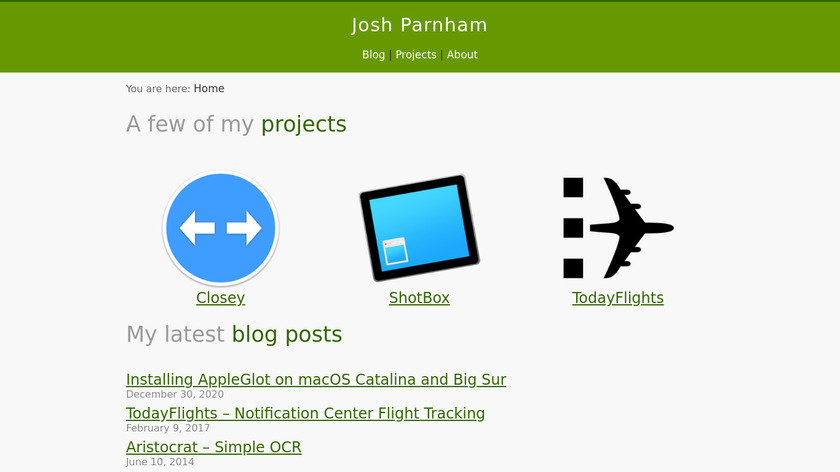Open the About page in navigation
This screenshot has height=472, width=840.
(462, 55)
